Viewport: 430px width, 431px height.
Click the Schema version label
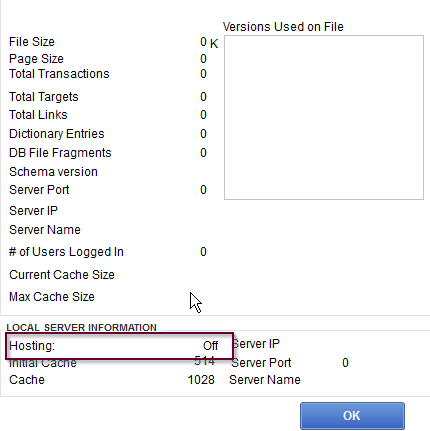point(53,172)
